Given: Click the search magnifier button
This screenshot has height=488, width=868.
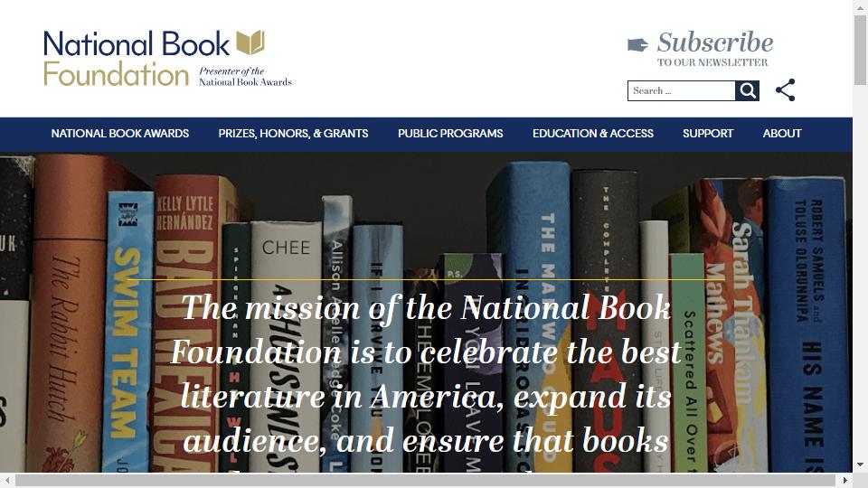Looking at the screenshot, I should [748, 90].
